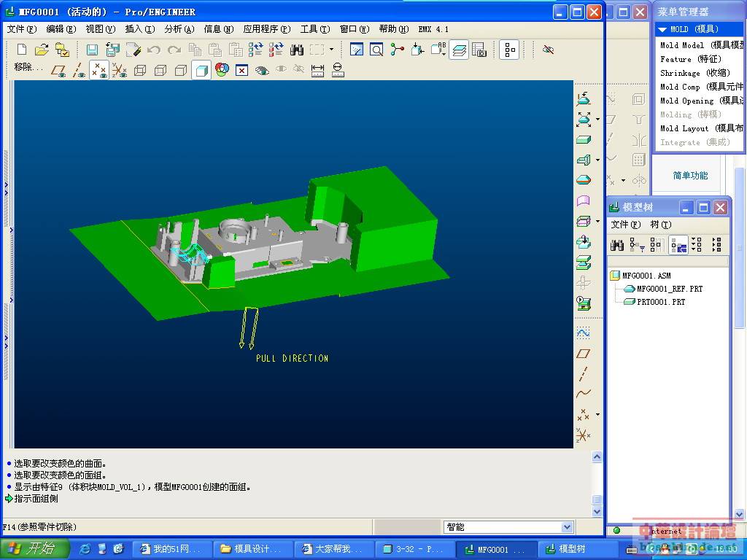Screen dimensions: 747x560
Task: Click message area scrollbar up arrow
Action: click(x=597, y=457)
